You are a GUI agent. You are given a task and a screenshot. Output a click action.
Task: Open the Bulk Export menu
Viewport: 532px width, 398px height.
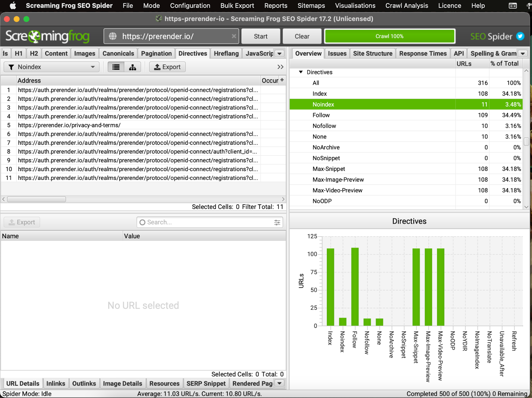click(237, 6)
